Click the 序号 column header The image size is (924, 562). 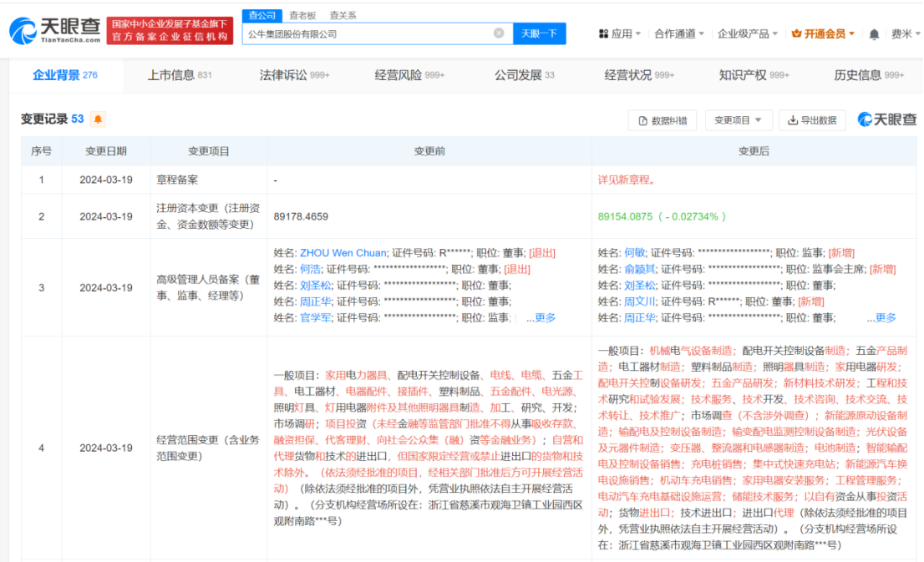[x=41, y=151]
